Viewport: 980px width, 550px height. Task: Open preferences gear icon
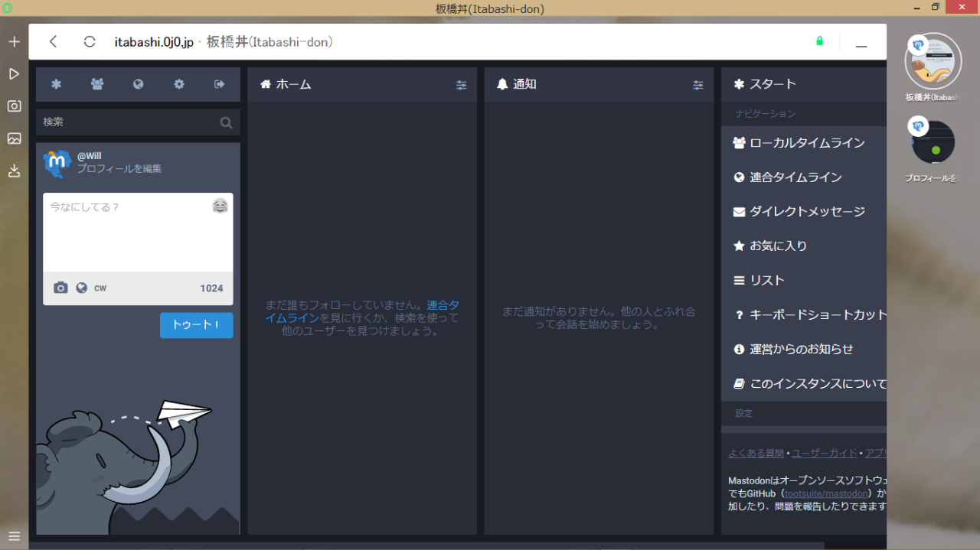pyautogui.click(x=179, y=84)
